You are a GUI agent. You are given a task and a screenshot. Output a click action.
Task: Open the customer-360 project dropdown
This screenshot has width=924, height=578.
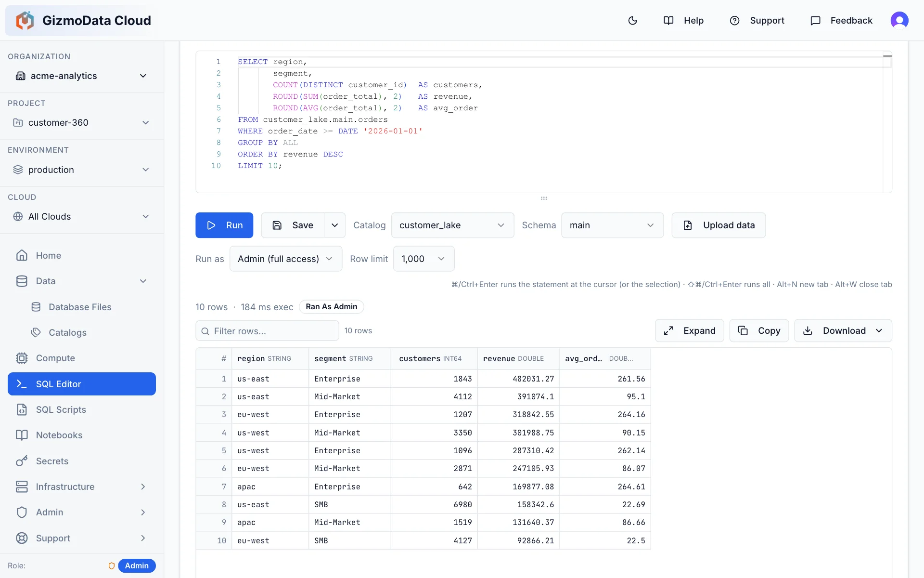82,122
